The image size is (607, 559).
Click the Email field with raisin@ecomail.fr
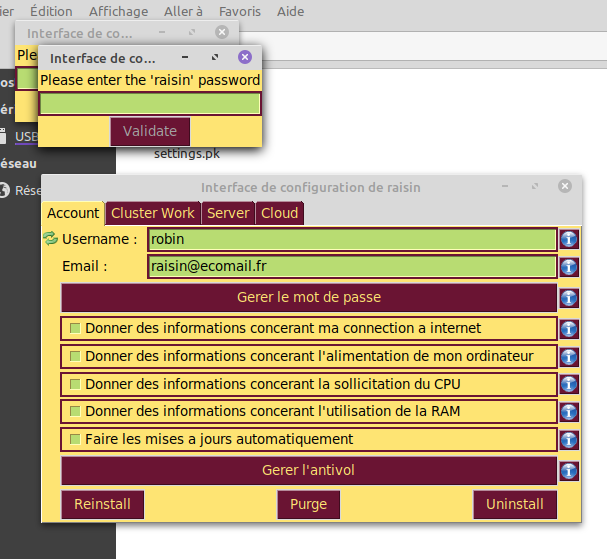click(352, 266)
